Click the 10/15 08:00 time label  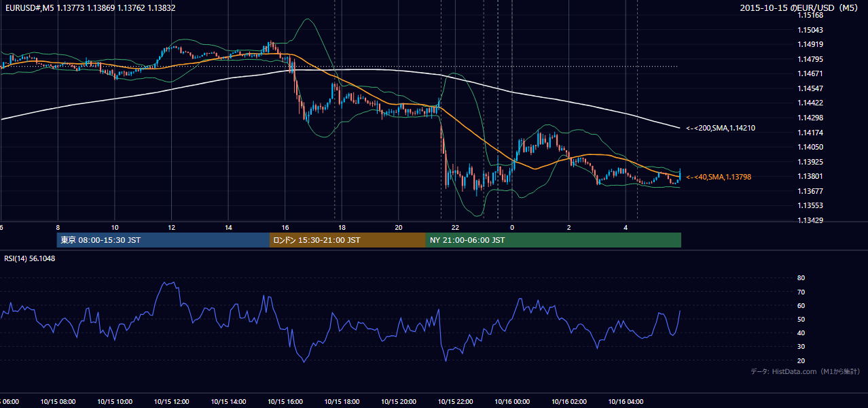pos(57,402)
